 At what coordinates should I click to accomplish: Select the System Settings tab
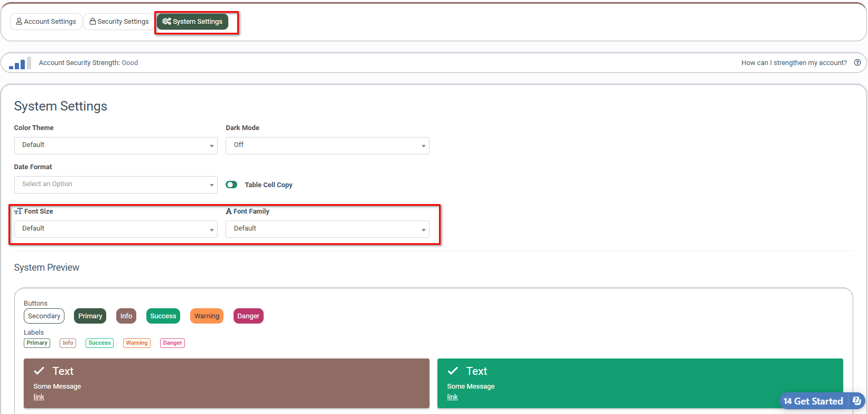[x=192, y=22]
